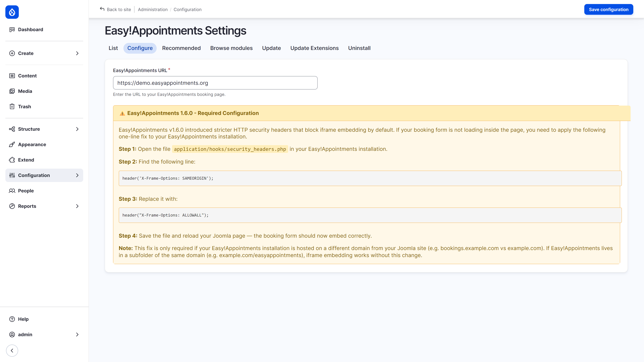644x362 pixels.
Task: Click the SAMEORIGIN header code block
Action: coord(370,178)
